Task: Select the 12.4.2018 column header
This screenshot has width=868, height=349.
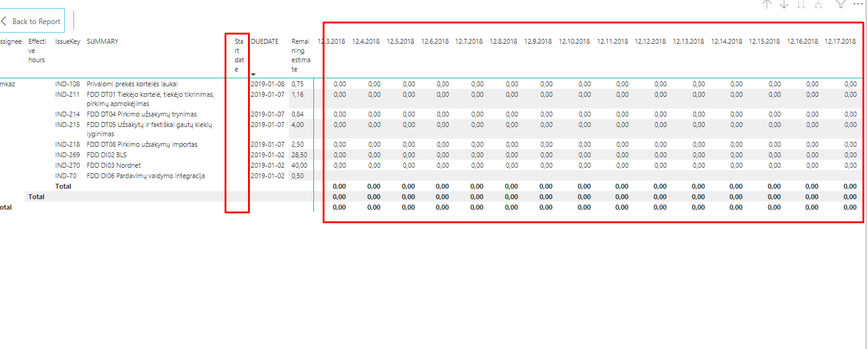Action: pos(366,41)
